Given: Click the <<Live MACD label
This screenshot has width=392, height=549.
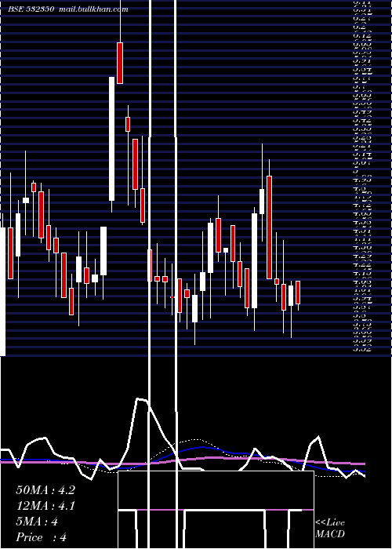Looking at the screenshot, I should [x=330, y=529].
